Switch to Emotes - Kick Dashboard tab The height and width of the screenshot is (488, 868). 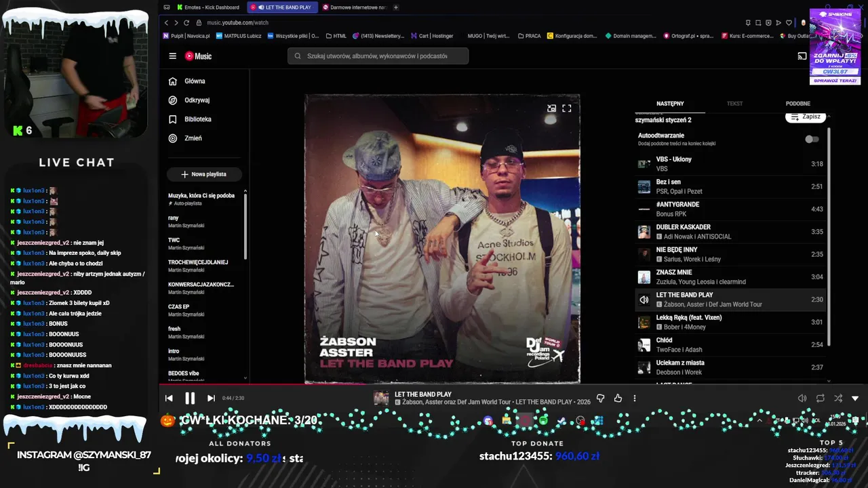(x=208, y=7)
